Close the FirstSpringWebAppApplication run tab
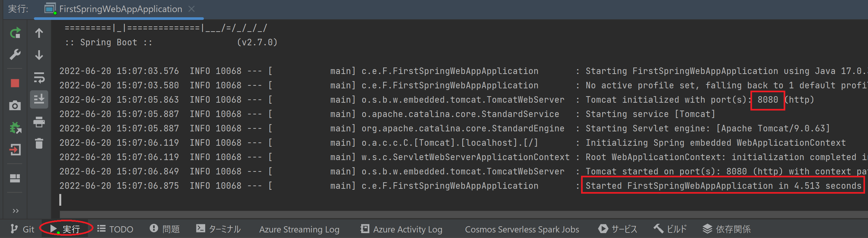The image size is (868, 238). [x=192, y=9]
